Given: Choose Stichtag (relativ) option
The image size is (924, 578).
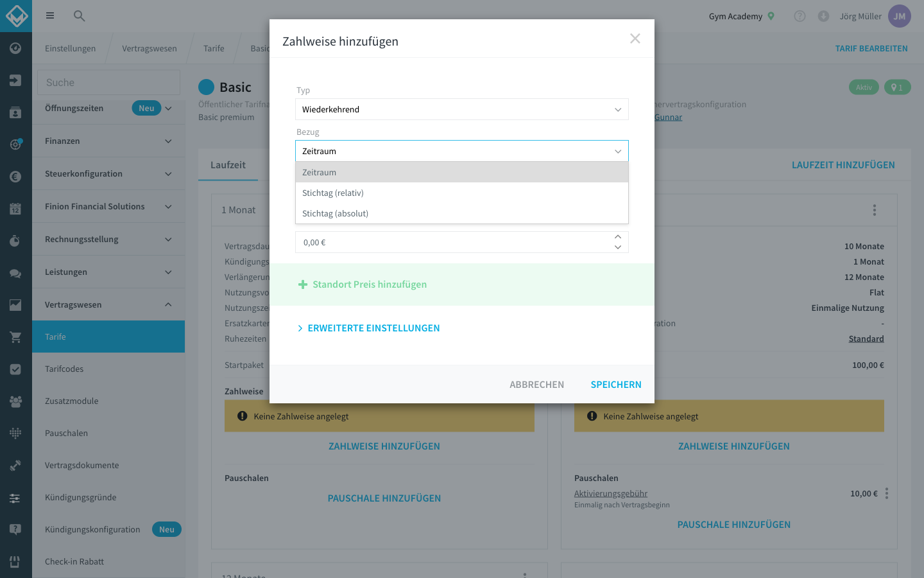Looking at the screenshot, I should pyautogui.click(x=462, y=193).
